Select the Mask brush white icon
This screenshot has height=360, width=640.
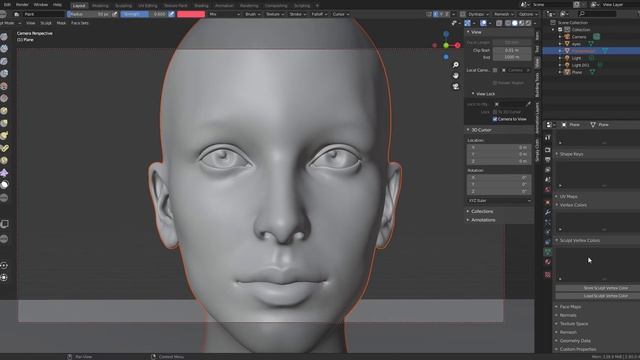coord(4,185)
